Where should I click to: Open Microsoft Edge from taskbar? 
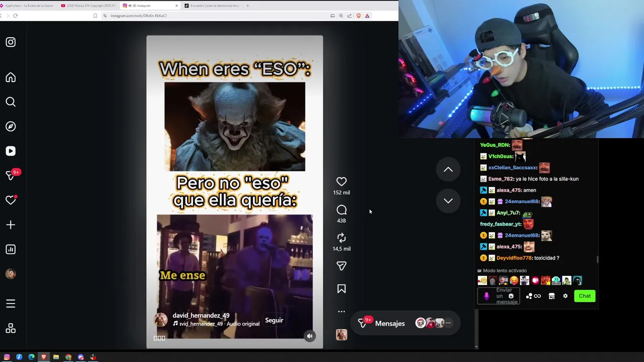point(32,357)
